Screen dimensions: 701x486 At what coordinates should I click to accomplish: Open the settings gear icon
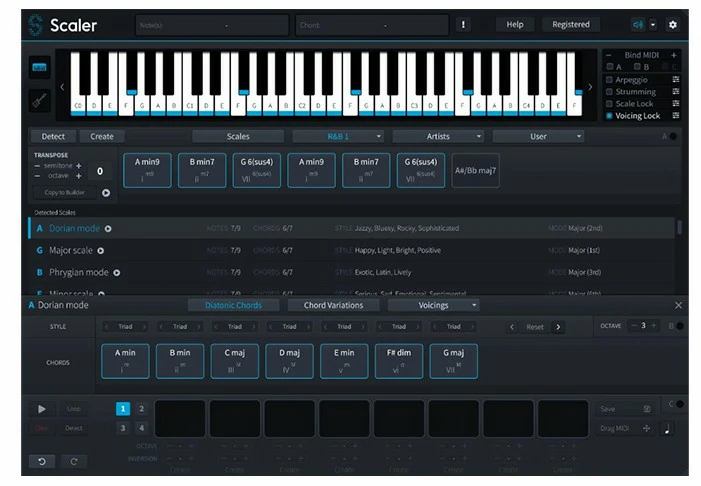click(x=672, y=24)
